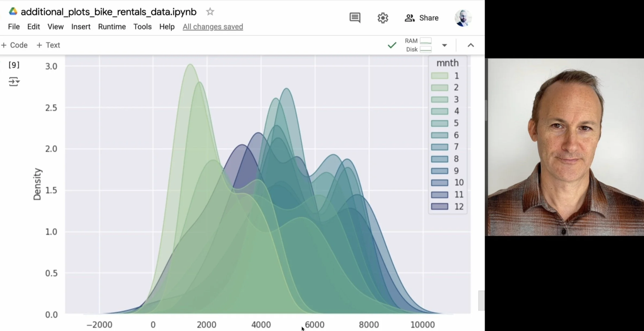Add a new Code cell

tap(14, 45)
